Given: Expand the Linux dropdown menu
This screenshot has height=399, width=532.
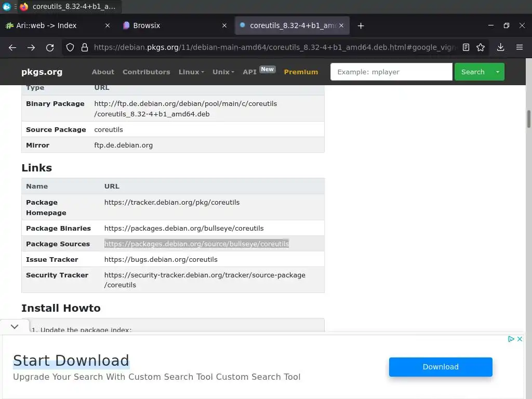Looking at the screenshot, I should [x=191, y=72].
